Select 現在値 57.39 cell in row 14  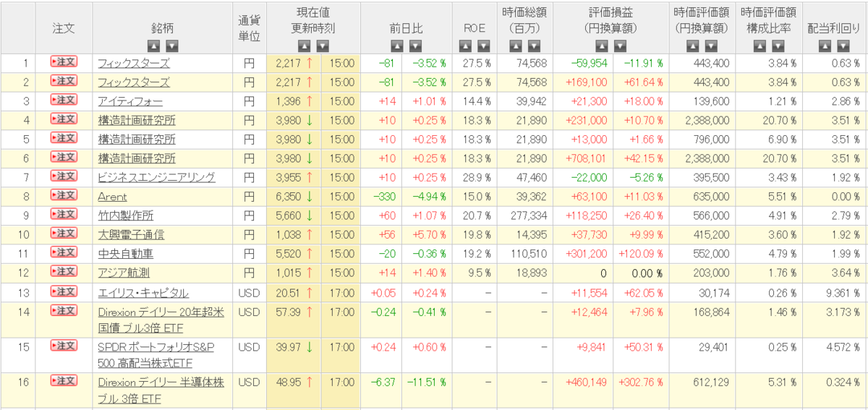coord(294,319)
